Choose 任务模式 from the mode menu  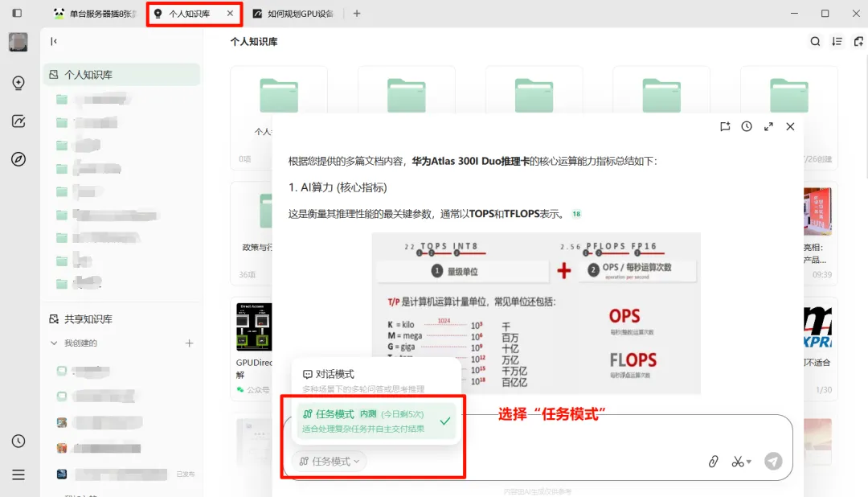point(376,421)
